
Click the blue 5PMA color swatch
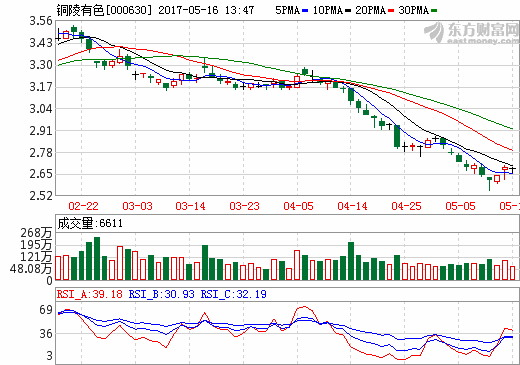point(305,11)
